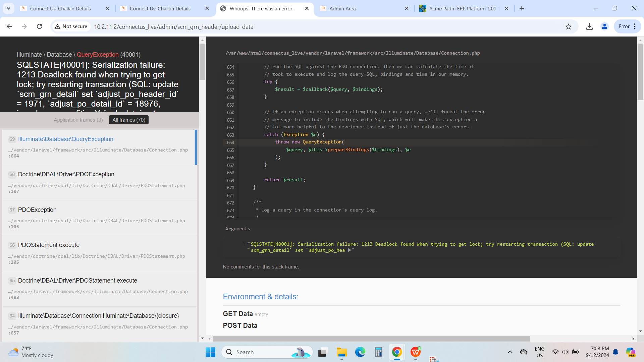
Task: Open volume speaker tray icon
Action: point(565,352)
